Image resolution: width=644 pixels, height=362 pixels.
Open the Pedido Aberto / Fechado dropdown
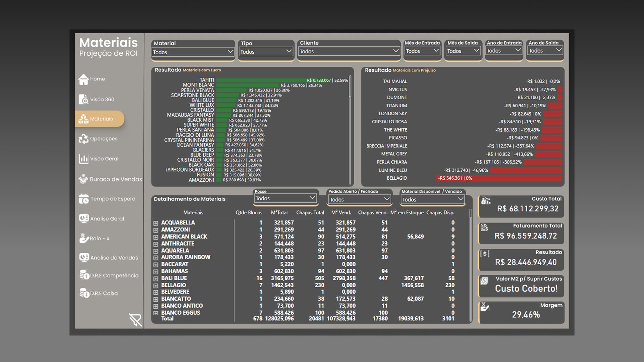[360, 199]
